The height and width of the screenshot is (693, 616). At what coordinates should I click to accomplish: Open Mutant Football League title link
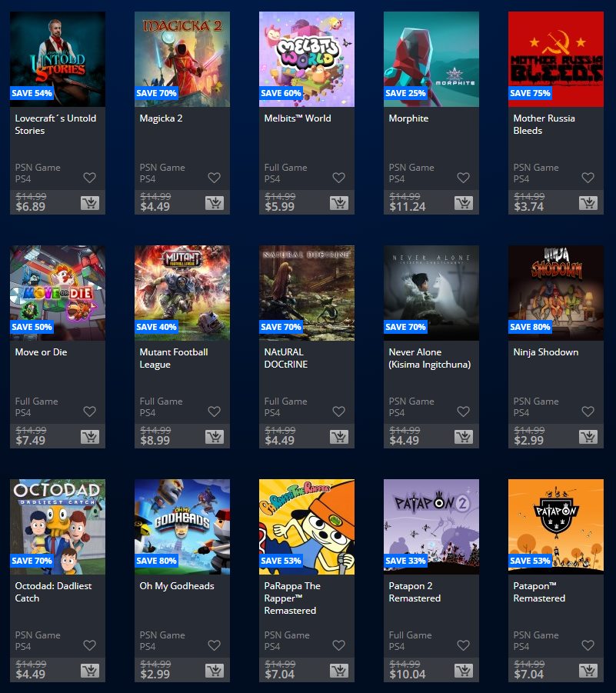pos(174,358)
